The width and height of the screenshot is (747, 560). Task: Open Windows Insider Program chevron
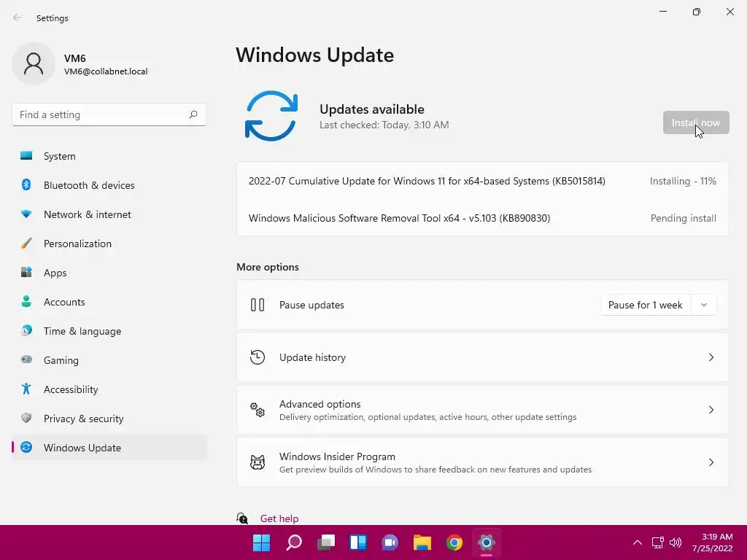[711, 462]
